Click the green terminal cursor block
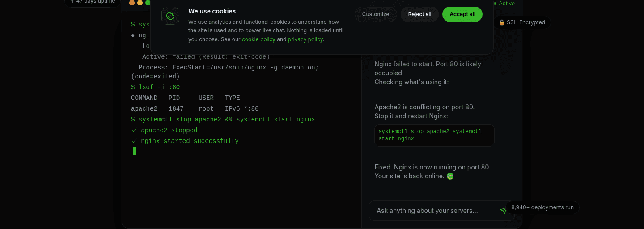Viewport: 644px width, 229px height. pos(135,151)
